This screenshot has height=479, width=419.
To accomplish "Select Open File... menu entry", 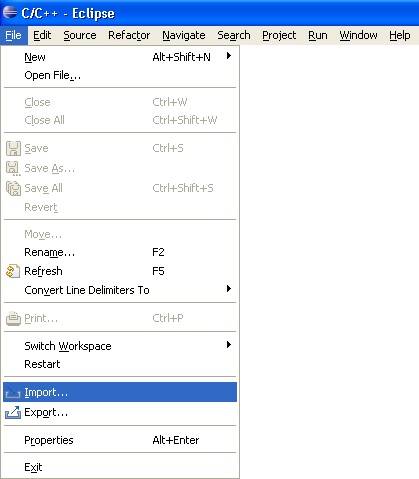I will [120, 75].
